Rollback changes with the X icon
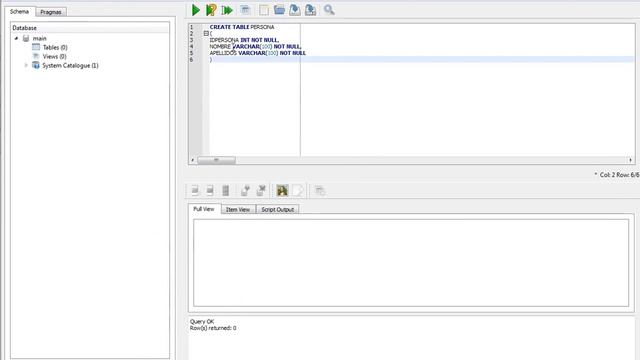This screenshot has height=360, width=640. click(261, 190)
